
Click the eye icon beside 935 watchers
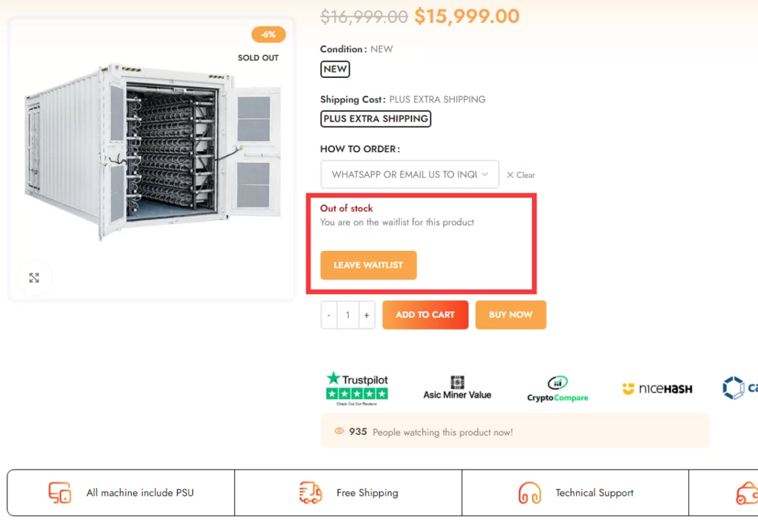[x=339, y=431]
